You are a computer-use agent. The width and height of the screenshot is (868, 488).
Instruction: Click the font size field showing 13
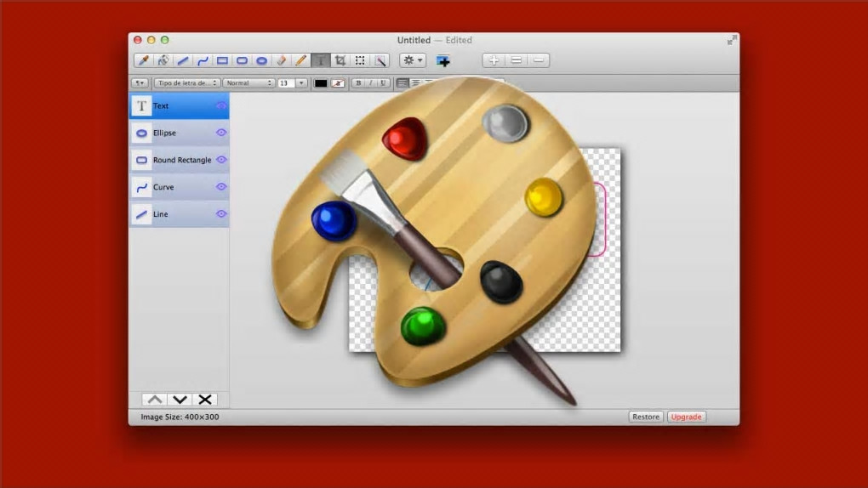tap(286, 83)
